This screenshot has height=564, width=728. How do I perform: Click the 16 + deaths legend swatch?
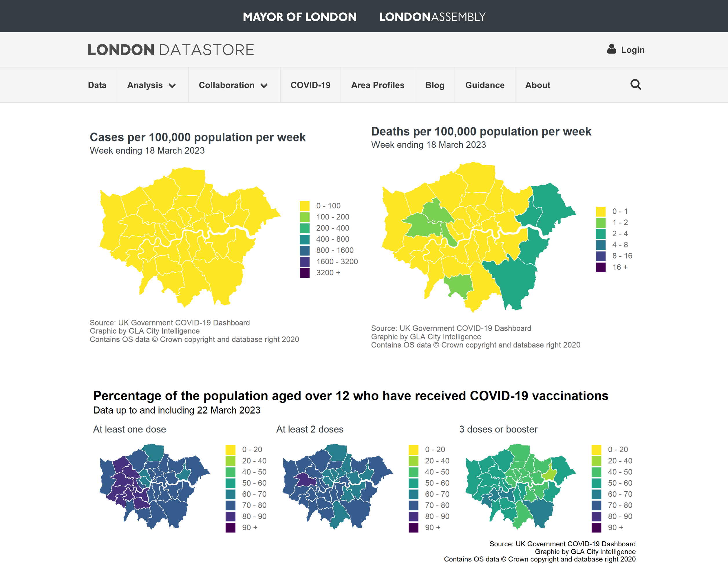[600, 267]
